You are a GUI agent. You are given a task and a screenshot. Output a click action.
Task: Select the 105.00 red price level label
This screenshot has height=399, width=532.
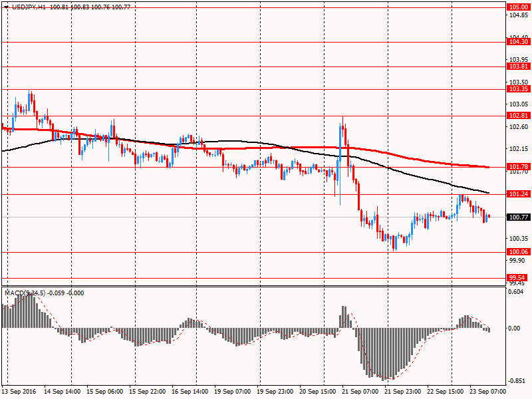[519, 7]
